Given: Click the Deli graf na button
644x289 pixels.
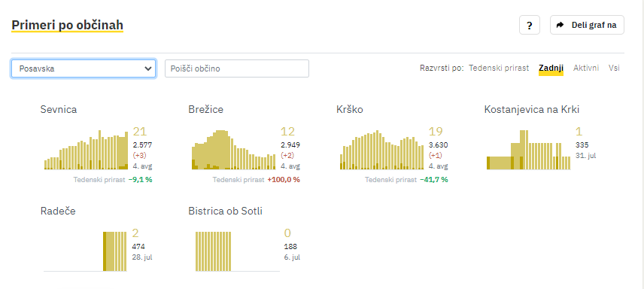Looking at the screenshot, I should tap(587, 25).
